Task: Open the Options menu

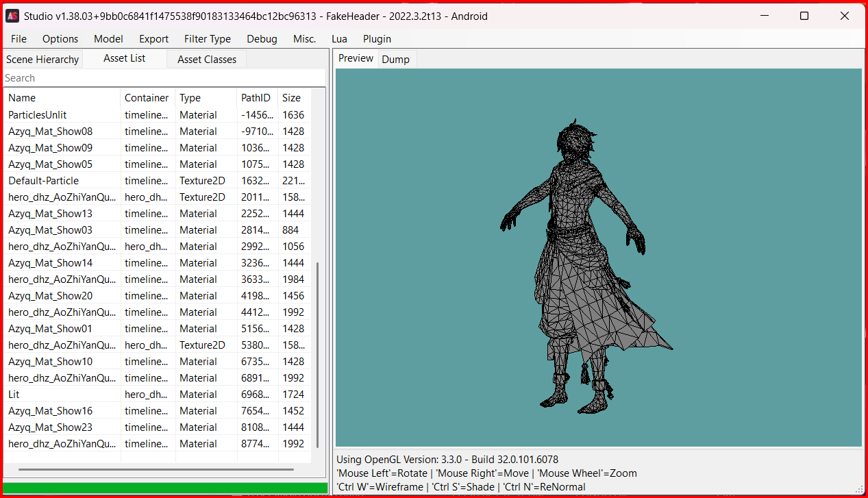Action: coord(60,39)
